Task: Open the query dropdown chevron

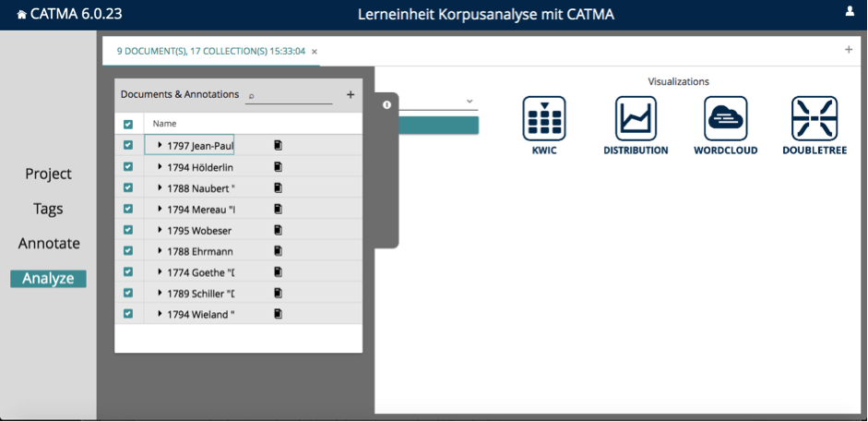Action: 470,102
